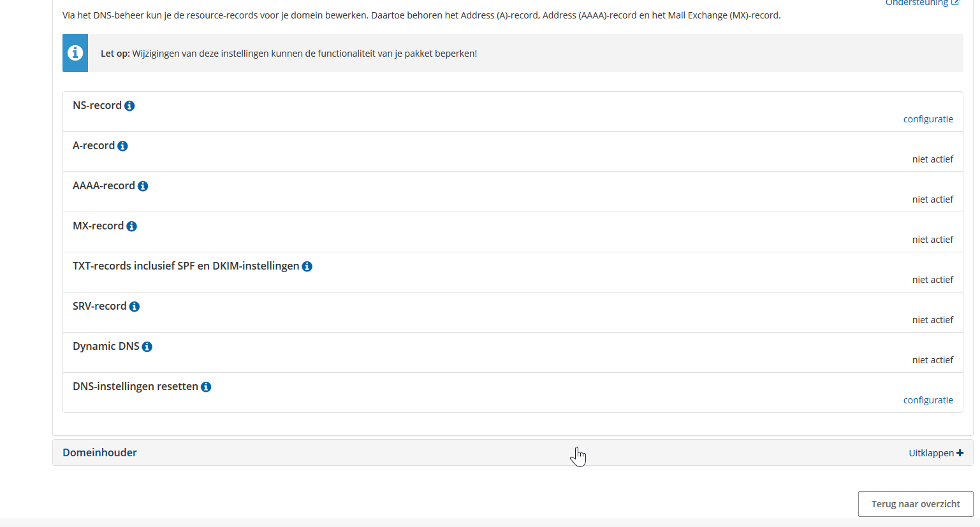Click the TXT-records row niet actief status
This screenshot has height=527, width=980.
932,280
